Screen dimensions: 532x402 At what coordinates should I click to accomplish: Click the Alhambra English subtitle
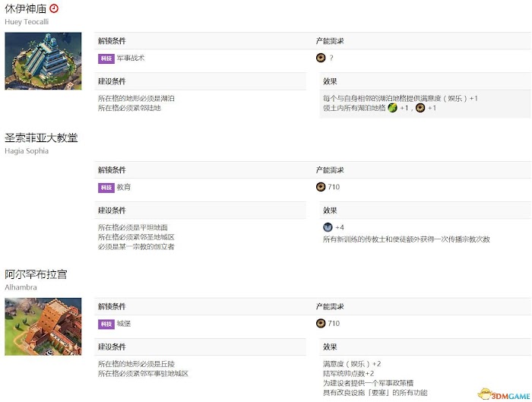pyautogui.click(x=21, y=287)
